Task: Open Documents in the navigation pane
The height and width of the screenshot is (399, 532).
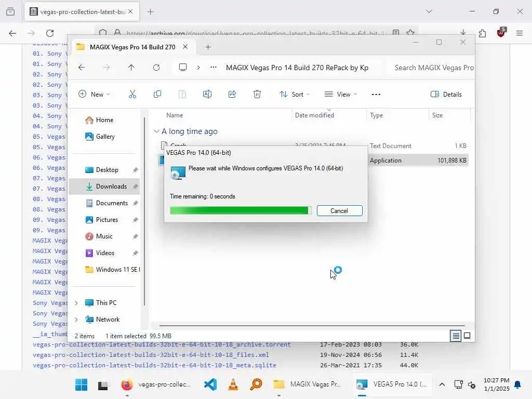Action: click(112, 203)
